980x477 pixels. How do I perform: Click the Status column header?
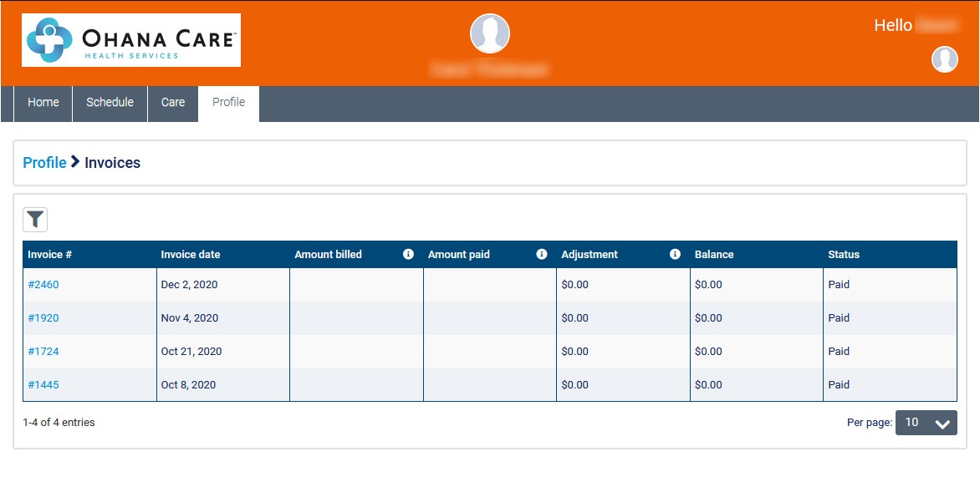tap(844, 255)
